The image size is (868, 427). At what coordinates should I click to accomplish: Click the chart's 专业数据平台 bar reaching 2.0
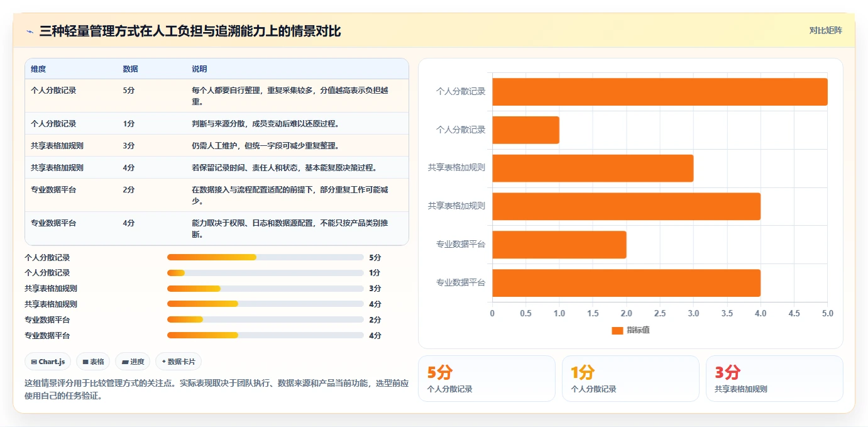tap(559, 245)
